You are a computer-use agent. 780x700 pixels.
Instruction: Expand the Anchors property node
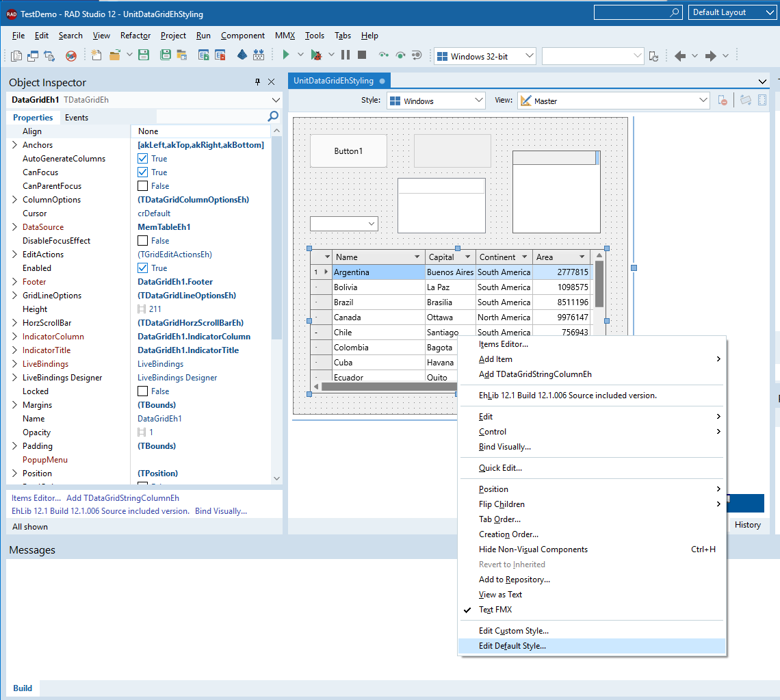(x=15, y=145)
